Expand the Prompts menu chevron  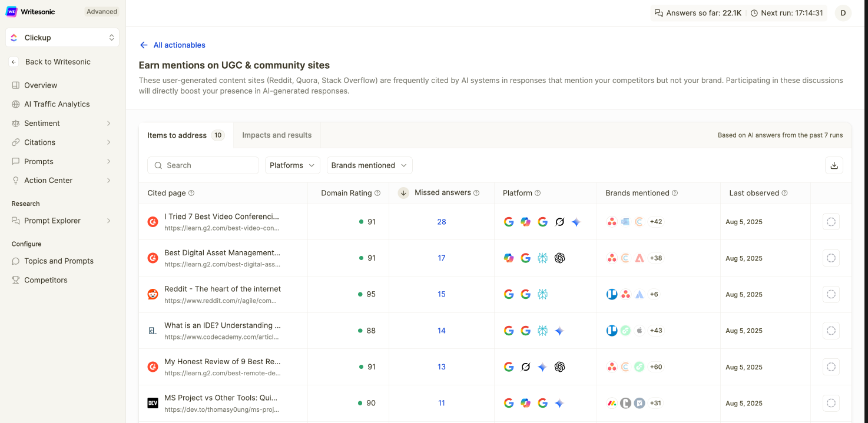point(109,161)
